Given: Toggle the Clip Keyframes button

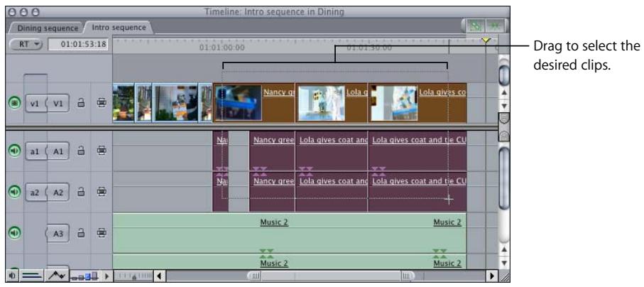Looking at the screenshot, I should (57, 276).
